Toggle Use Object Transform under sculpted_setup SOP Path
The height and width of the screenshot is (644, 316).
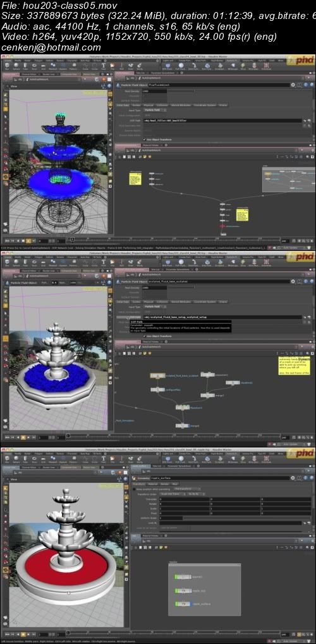pyautogui.click(x=143, y=336)
